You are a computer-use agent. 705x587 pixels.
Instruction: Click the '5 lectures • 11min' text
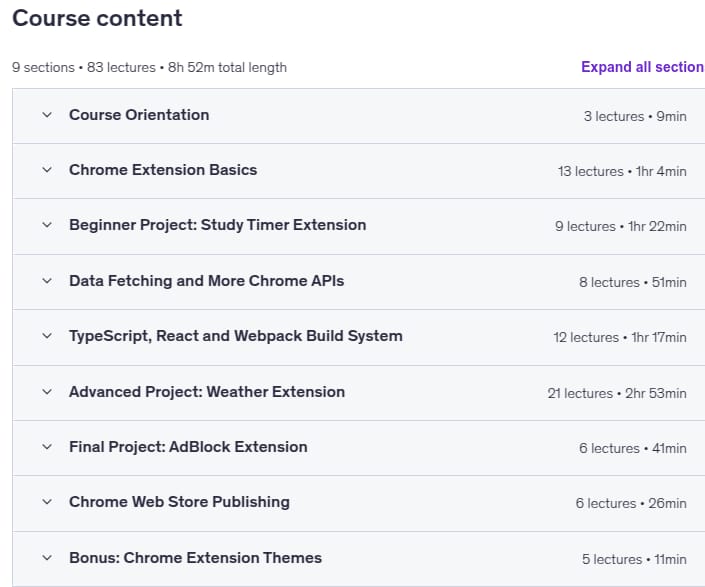pyautogui.click(x=634, y=559)
